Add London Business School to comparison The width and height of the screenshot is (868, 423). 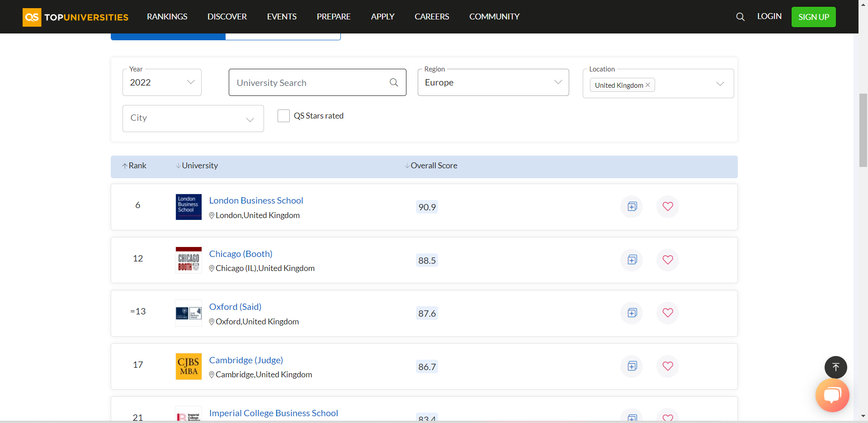pyautogui.click(x=632, y=207)
